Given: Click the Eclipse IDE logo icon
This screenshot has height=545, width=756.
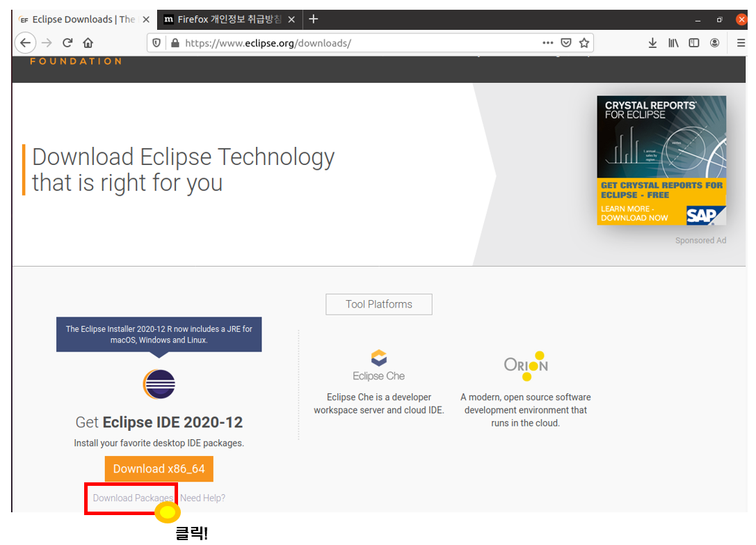Looking at the screenshot, I should (159, 384).
